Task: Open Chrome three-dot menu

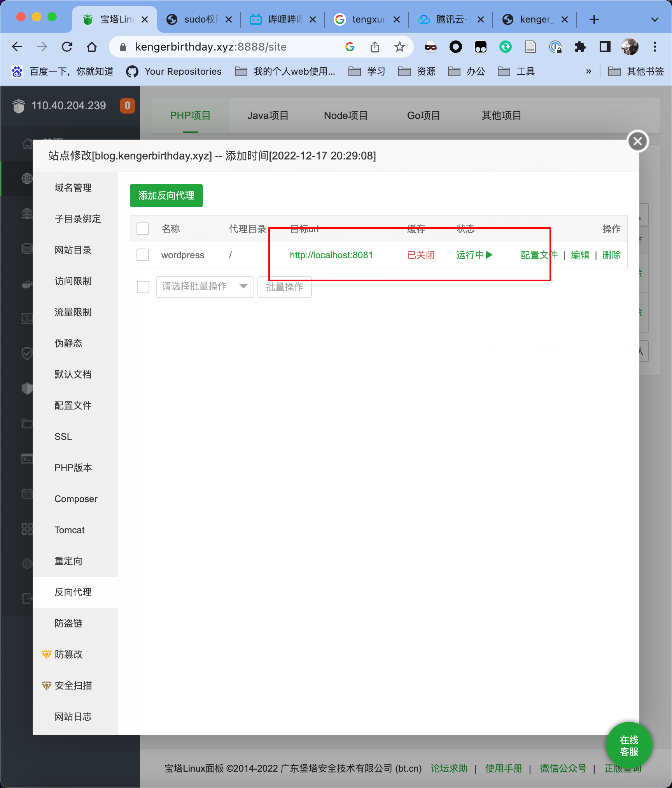Action: pyautogui.click(x=655, y=47)
